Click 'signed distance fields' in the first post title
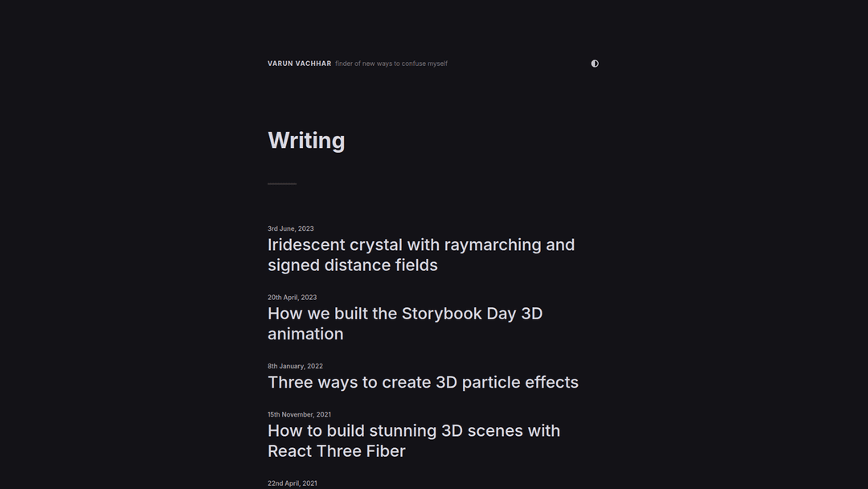 pos(352,265)
